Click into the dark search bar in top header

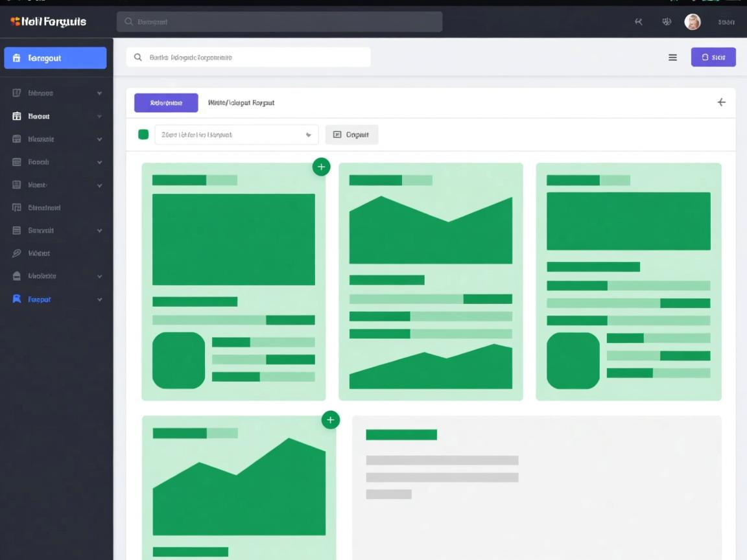coord(279,22)
